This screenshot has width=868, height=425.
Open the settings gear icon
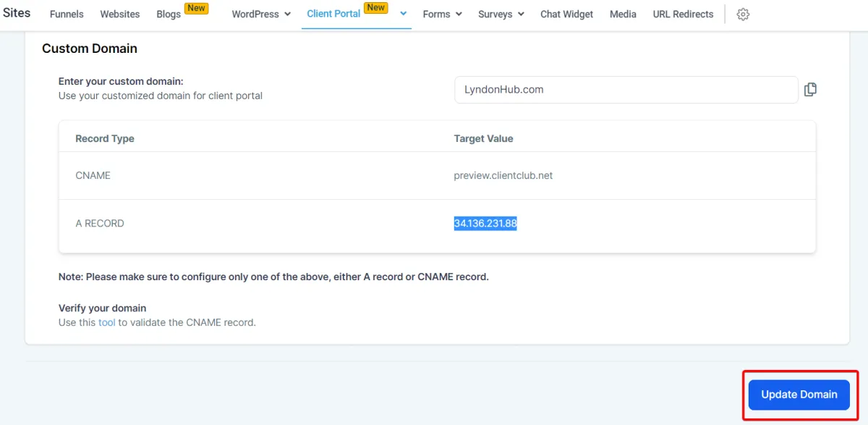[743, 14]
